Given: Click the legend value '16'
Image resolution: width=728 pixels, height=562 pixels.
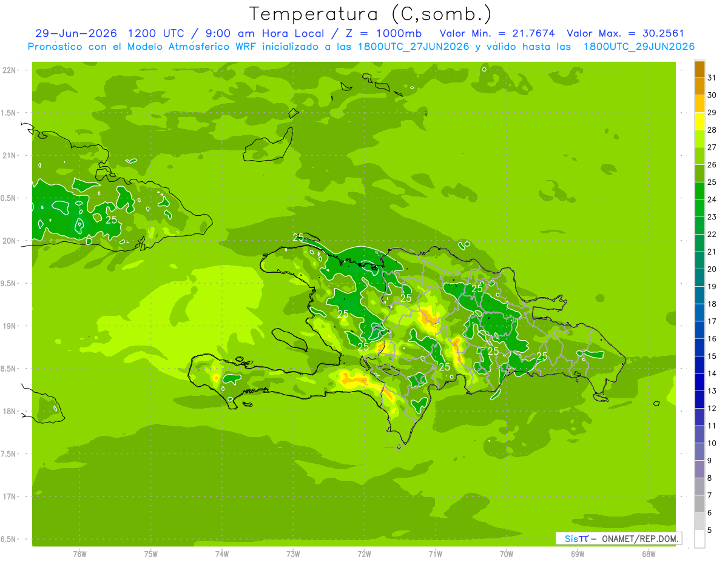Looking at the screenshot, I should [712, 339].
